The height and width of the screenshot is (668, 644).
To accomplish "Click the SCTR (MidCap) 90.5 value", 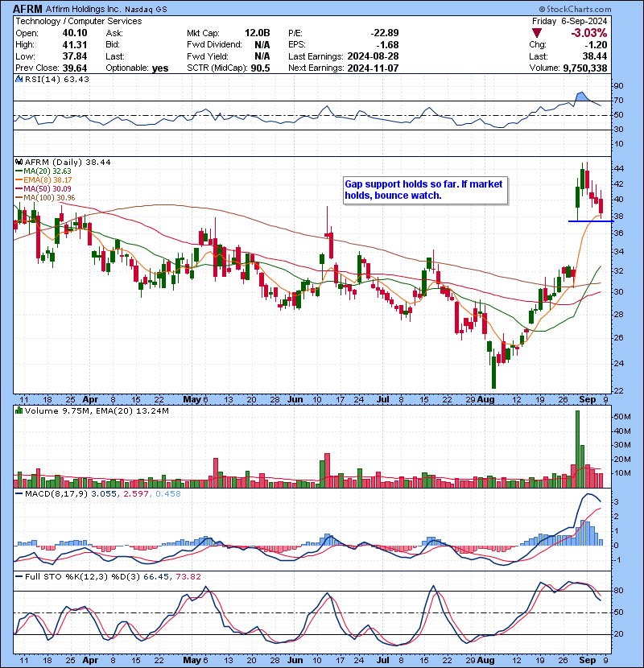I will pyautogui.click(x=260, y=68).
